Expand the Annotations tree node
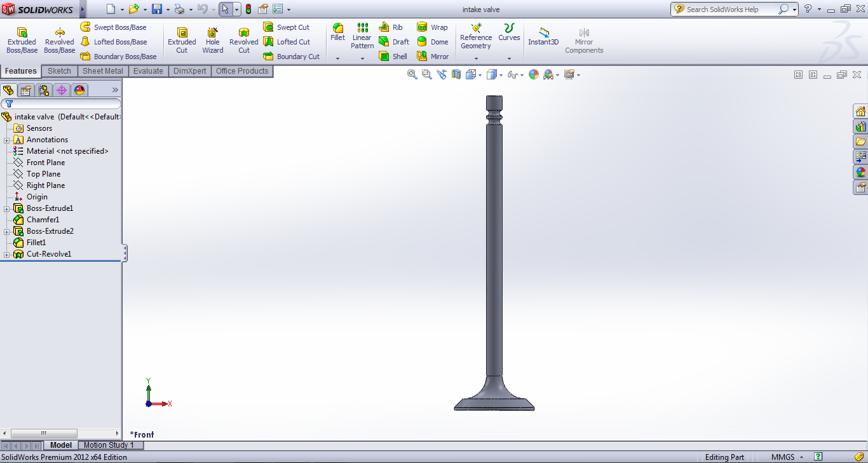 pos(6,140)
